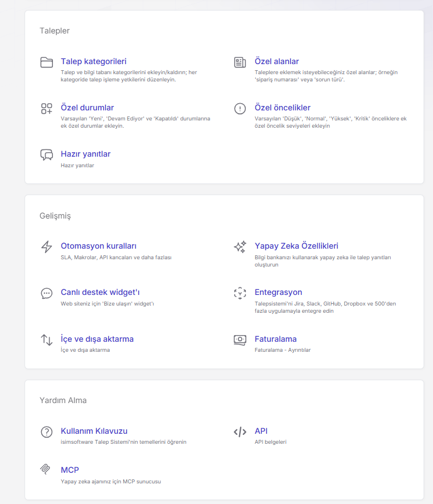Screen dimensions: 433x504
Task: Click the 'Talepler' section heading
Action: point(55,31)
